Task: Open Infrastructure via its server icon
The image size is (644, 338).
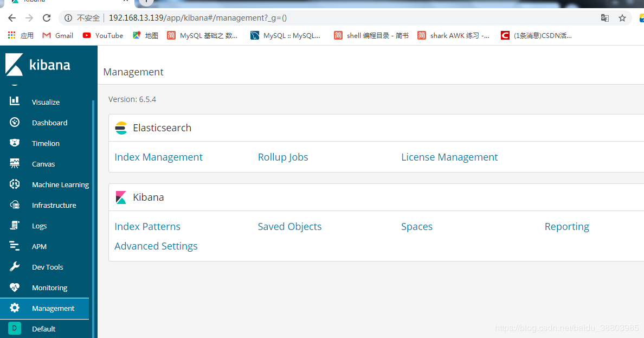Action: [x=15, y=205]
